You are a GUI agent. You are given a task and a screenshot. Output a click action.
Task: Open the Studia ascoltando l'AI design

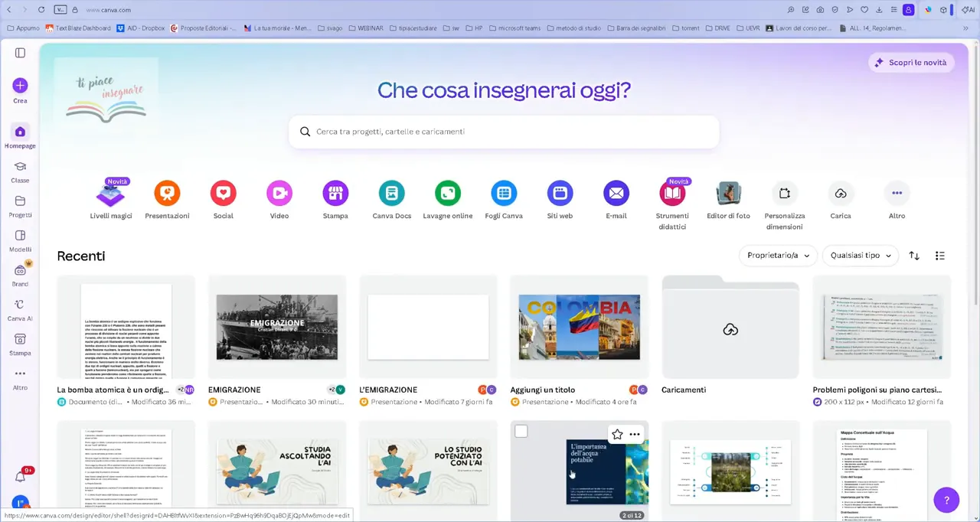point(276,471)
